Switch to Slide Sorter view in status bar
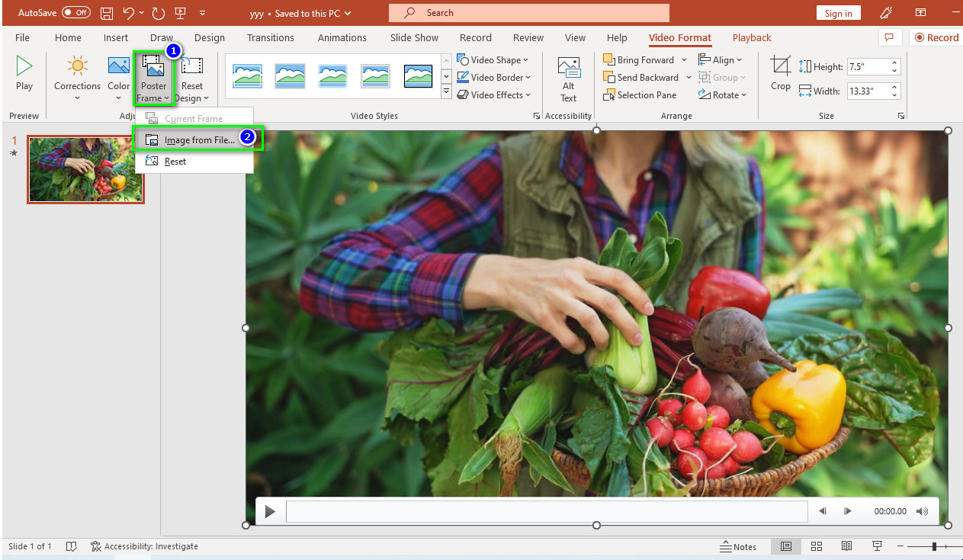 tap(817, 546)
